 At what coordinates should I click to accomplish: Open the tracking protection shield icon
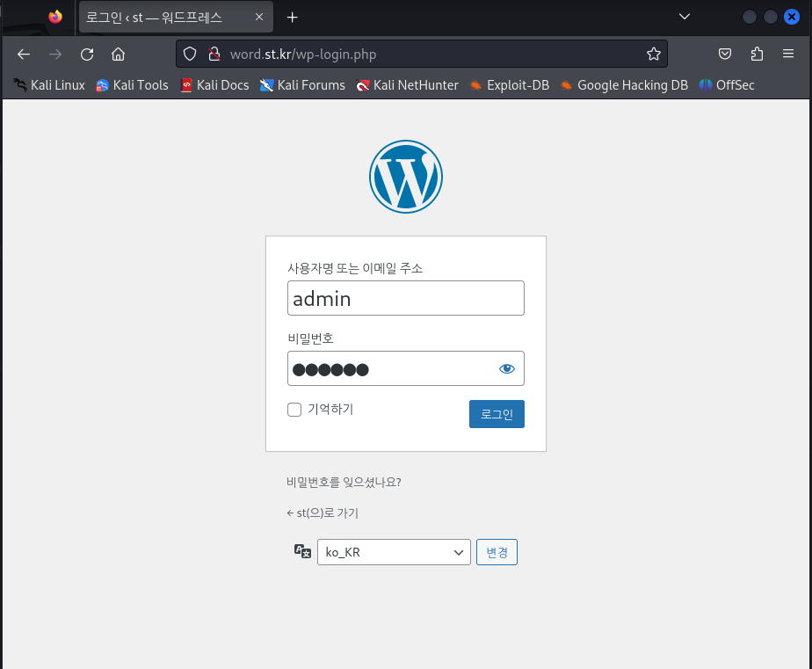[x=190, y=54]
